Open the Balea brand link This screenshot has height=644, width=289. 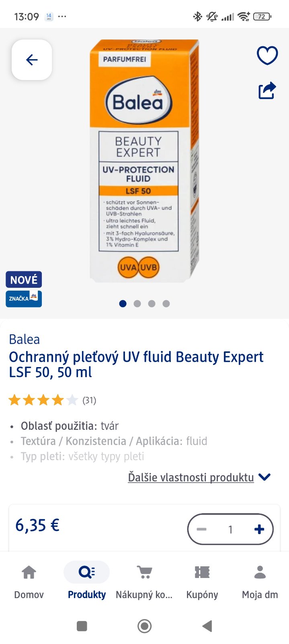point(25,339)
